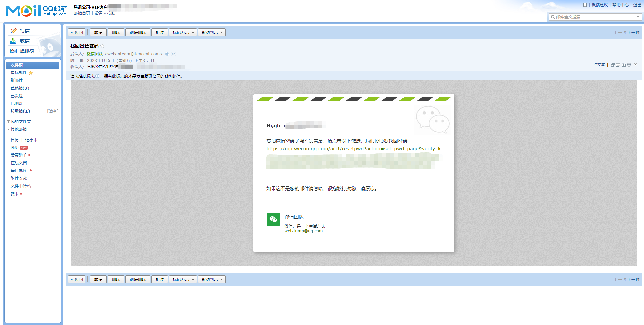Open the 发票助手 invoice assistant
Image resolution: width=644 pixels, height=325 pixels.
[19, 155]
